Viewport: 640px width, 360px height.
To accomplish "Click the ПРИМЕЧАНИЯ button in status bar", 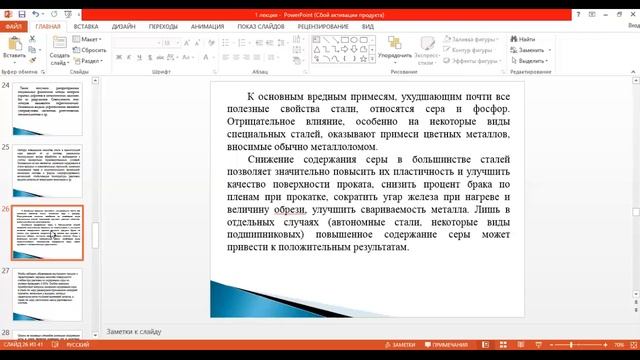I will pos(446,345).
